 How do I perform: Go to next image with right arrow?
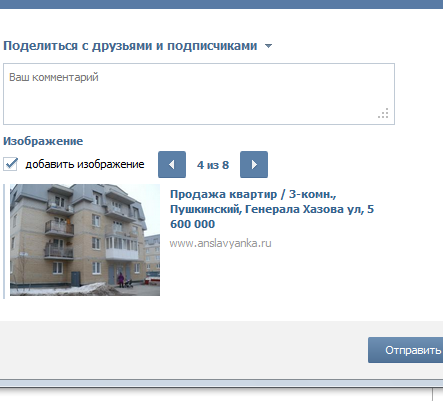click(254, 164)
